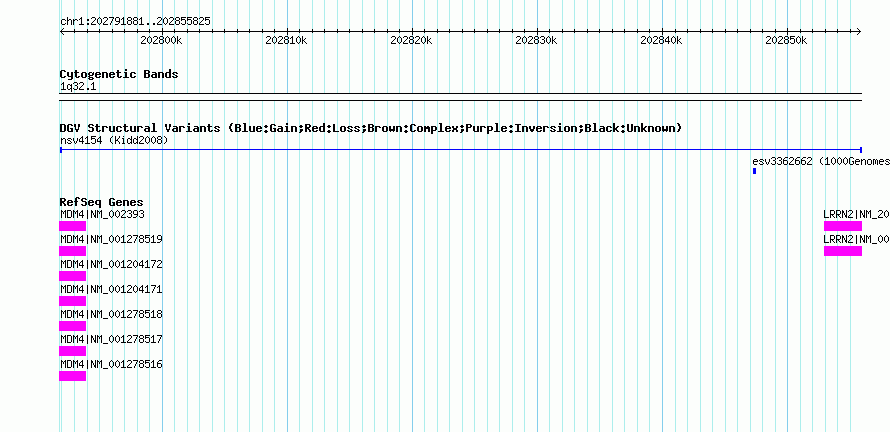This screenshot has width=890, height=432.
Task: Click the magenta bar under MDM4|NM_001204171
Action: 73,301
